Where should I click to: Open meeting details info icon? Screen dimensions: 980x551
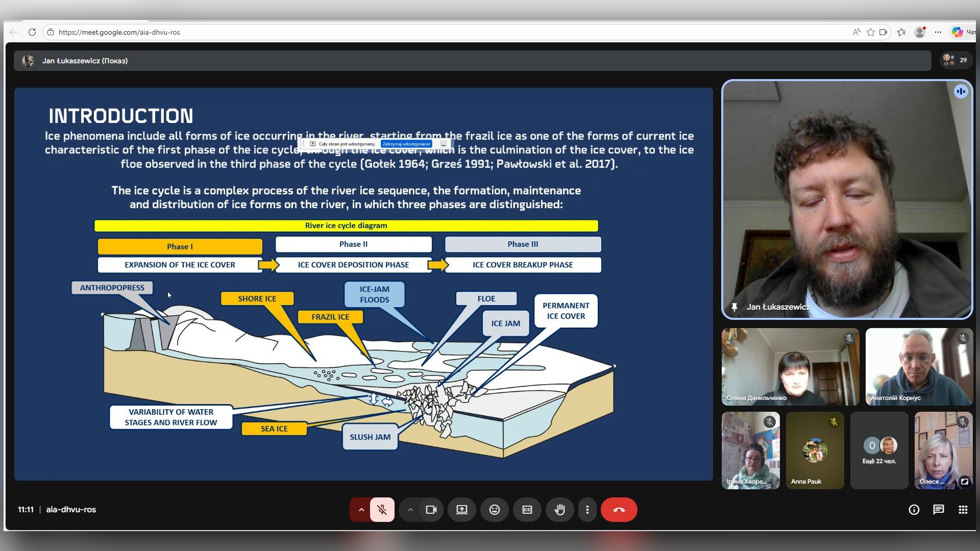(914, 510)
